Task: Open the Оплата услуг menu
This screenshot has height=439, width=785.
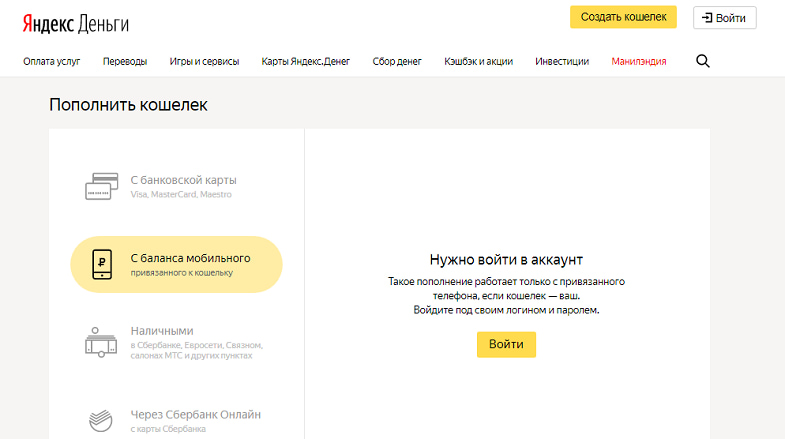Action: click(x=52, y=62)
